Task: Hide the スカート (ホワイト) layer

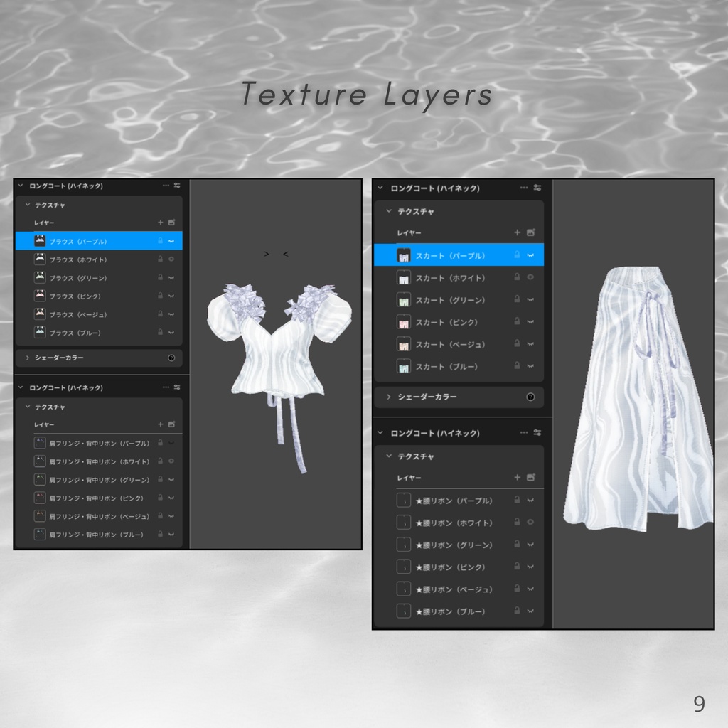Action: point(530,277)
